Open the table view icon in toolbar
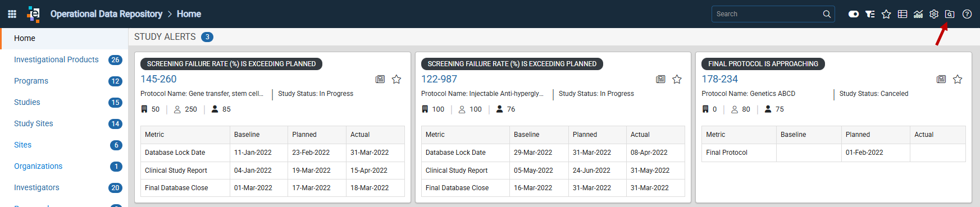Screen dimensions: 980x207 902,14
